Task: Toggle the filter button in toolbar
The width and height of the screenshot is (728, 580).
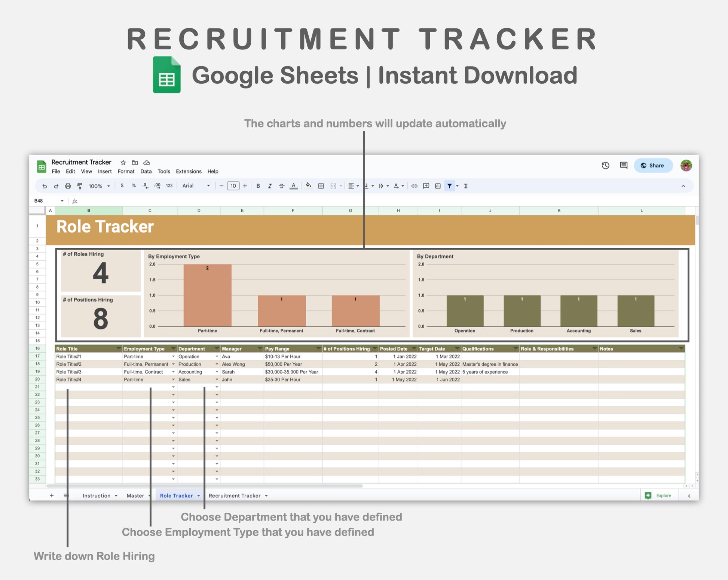Action: coord(449,186)
